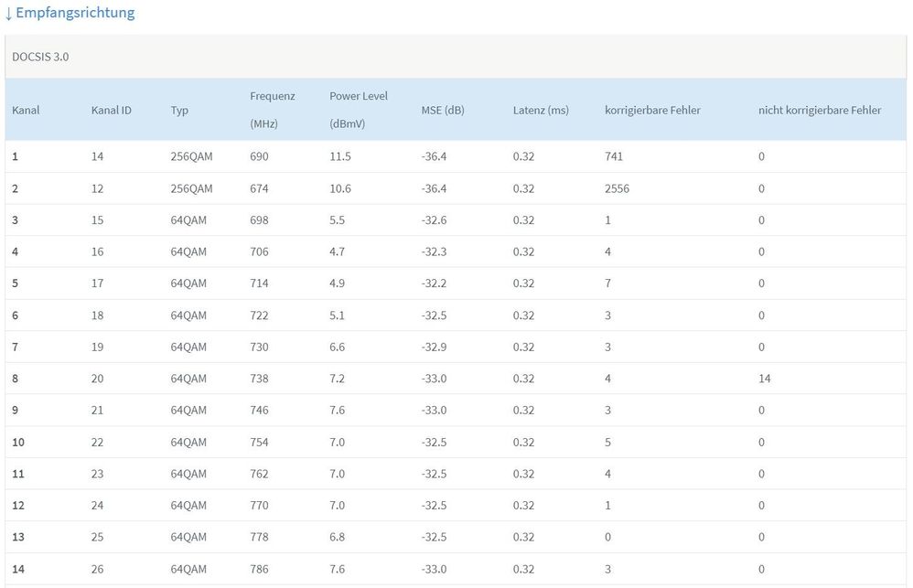The height and width of the screenshot is (588, 913).
Task: Select the Kanal ID 20 cell
Action: coord(98,379)
